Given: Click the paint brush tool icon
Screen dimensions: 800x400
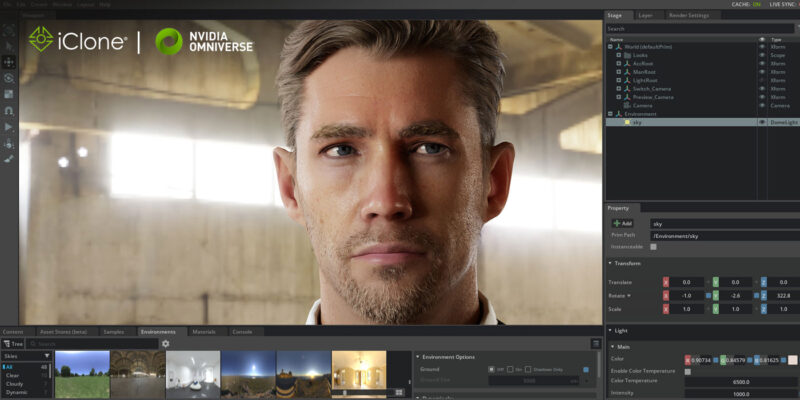Looking at the screenshot, I should click(x=9, y=159).
